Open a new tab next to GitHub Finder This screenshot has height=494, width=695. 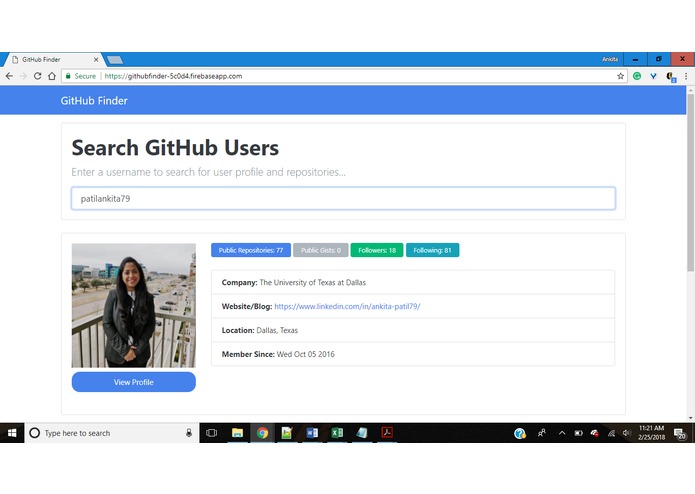click(115, 60)
